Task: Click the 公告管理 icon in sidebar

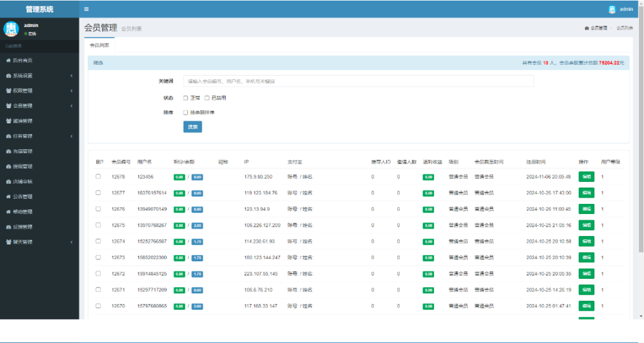Action: click(8, 196)
